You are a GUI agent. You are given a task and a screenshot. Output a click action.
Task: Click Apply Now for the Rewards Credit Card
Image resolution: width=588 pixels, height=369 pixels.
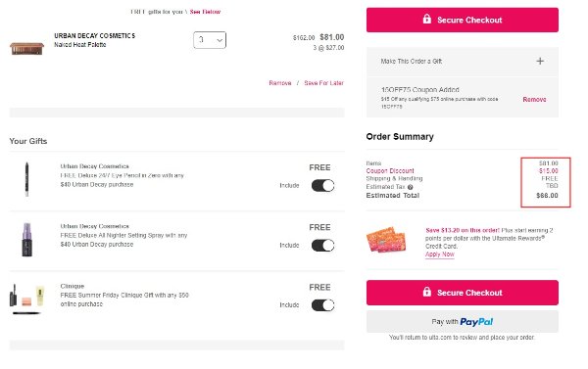pos(439,254)
